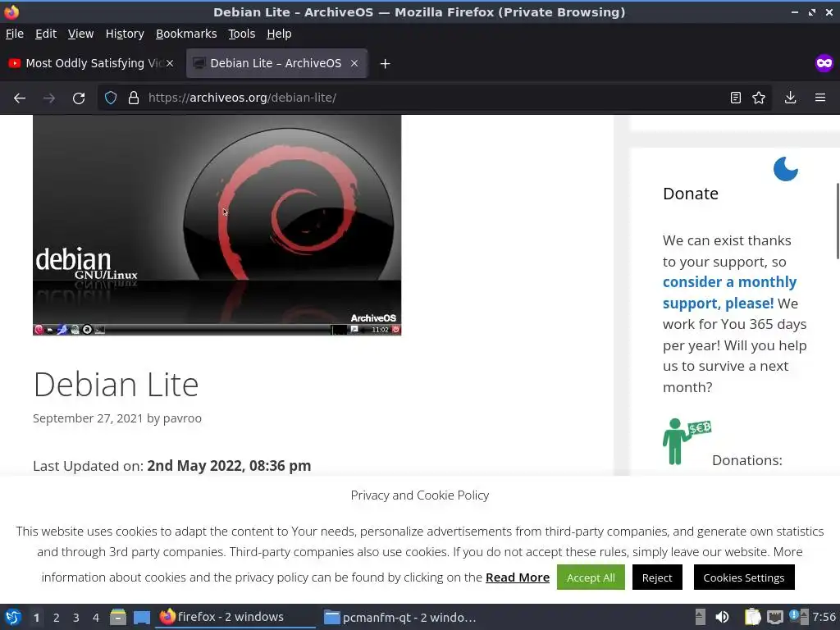Click the Debian Lite heading
Viewport: 840px width, 630px height.
tap(116, 384)
